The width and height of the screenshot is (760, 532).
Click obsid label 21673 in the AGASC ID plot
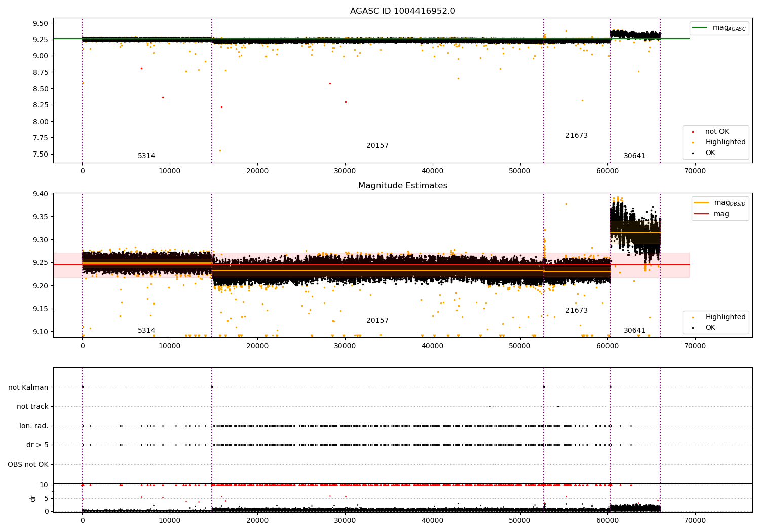(577, 136)
